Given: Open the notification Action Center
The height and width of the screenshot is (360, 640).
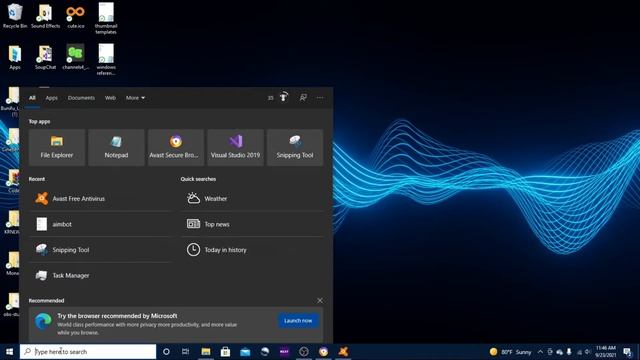Looking at the screenshot, I should coord(627,351).
